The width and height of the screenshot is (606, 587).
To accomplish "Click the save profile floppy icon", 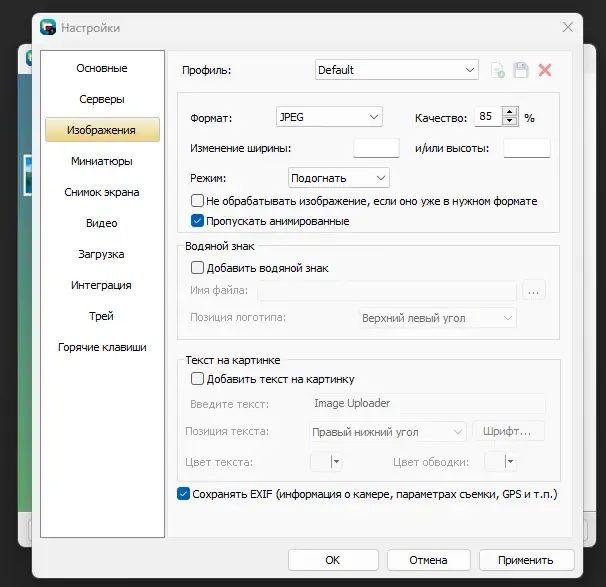I will (521, 70).
